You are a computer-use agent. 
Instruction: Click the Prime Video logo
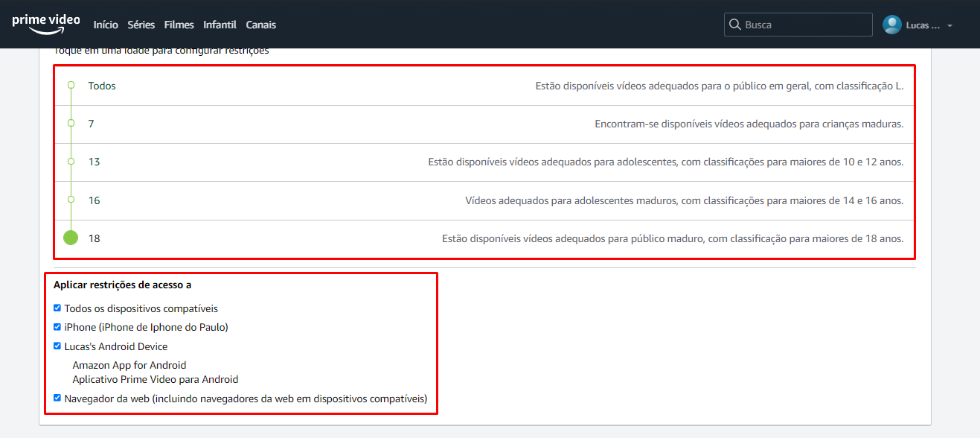(x=46, y=24)
